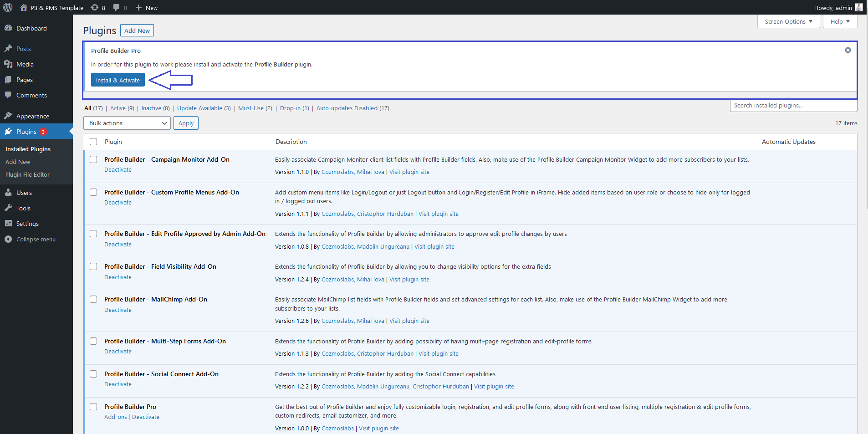Image resolution: width=868 pixels, height=434 pixels.
Task: Click the Appearance brush icon
Action: tap(8, 116)
